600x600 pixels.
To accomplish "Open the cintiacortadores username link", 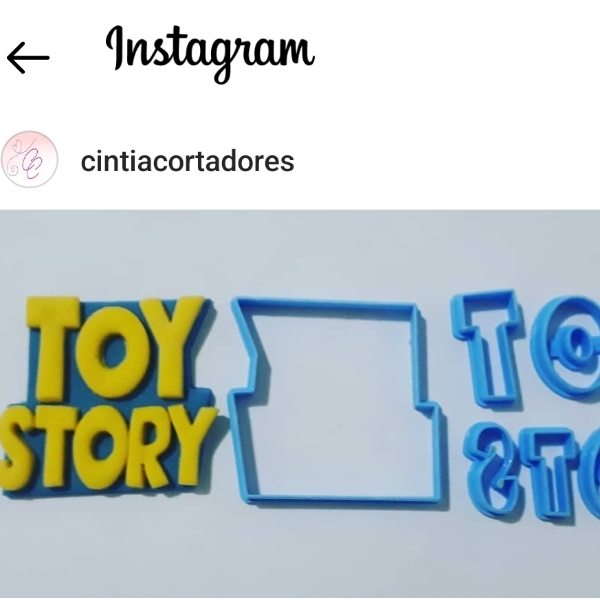I will 188,161.
